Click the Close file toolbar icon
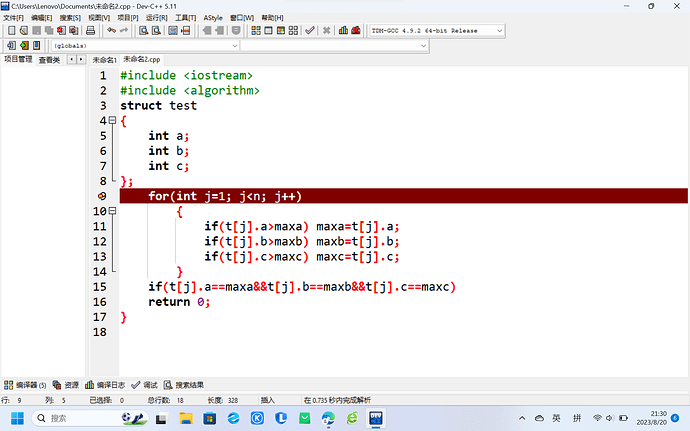Image resolution: width=690 pixels, height=431 pixels. coord(61,30)
